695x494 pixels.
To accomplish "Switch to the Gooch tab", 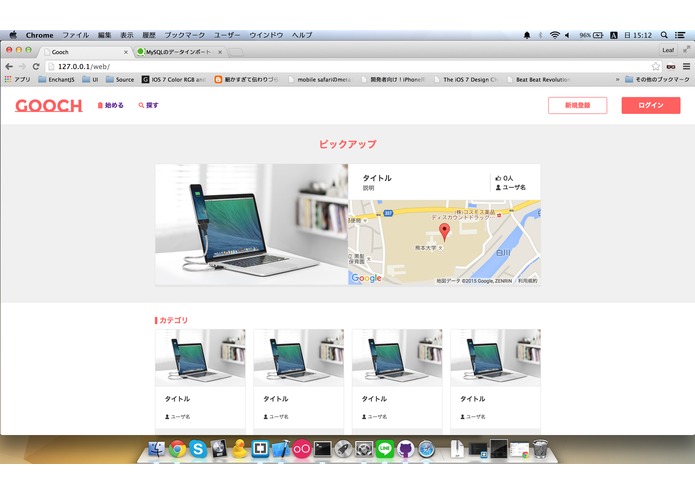I will (84, 52).
